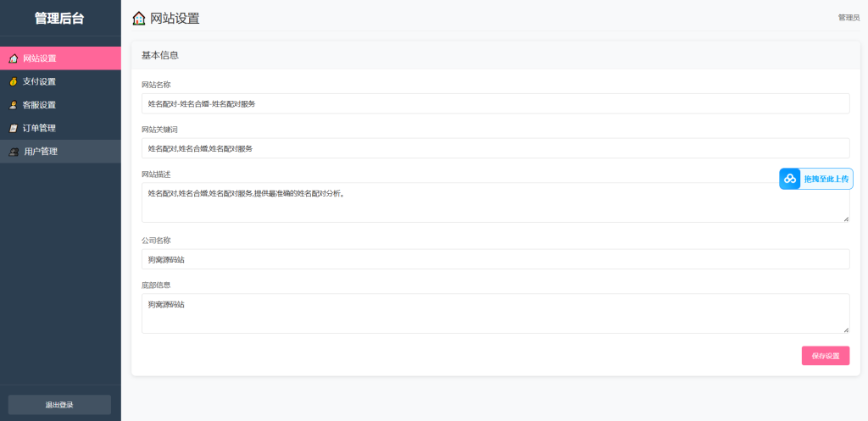
Task: Click the order list icon for 订单管理
Action: coord(14,129)
